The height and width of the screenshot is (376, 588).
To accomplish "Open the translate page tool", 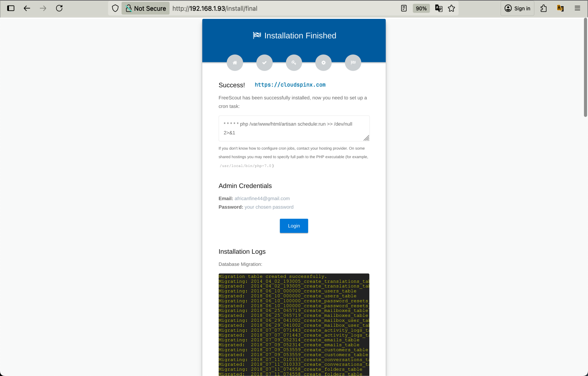I will click(x=438, y=8).
